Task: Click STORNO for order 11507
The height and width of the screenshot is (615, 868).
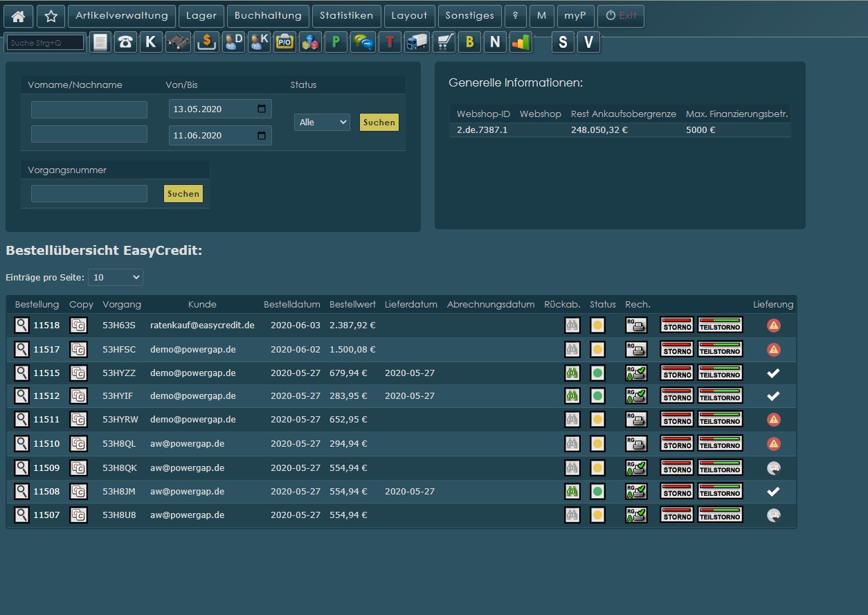Action: (x=676, y=515)
